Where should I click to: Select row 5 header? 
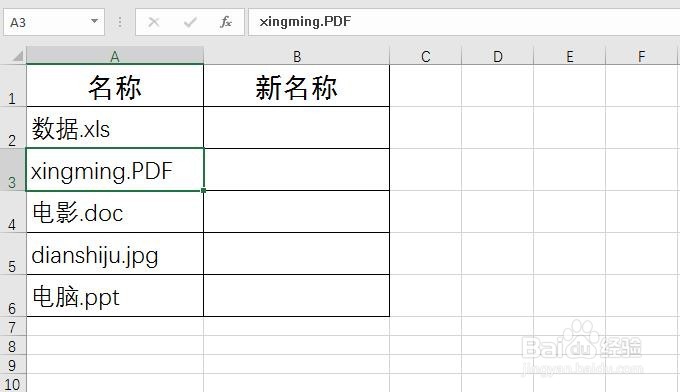[12, 254]
